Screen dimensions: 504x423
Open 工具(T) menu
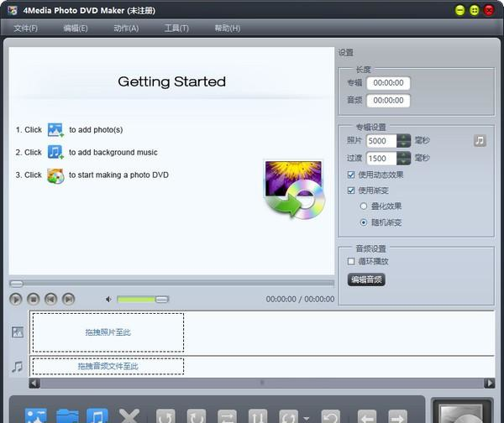point(176,29)
